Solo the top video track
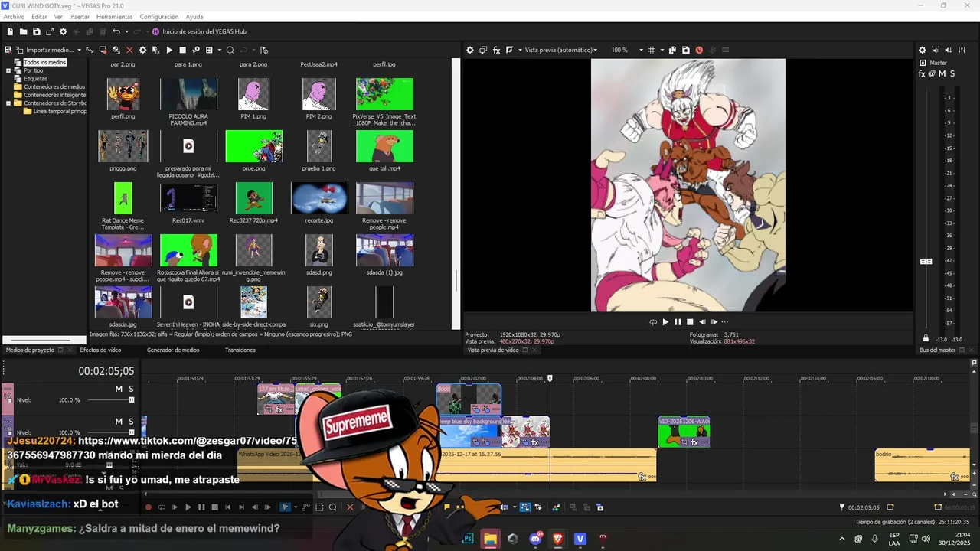980x551 pixels. pyautogui.click(x=131, y=390)
